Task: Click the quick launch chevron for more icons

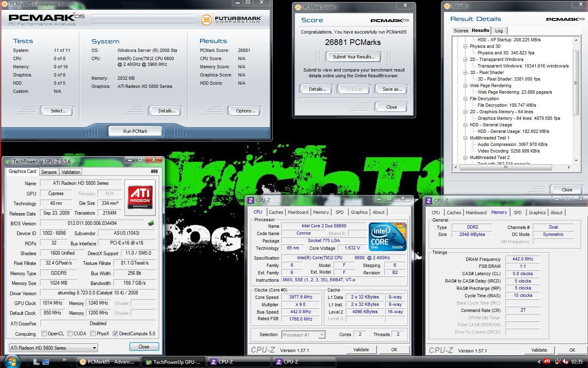Action: (x=64, y=360)
